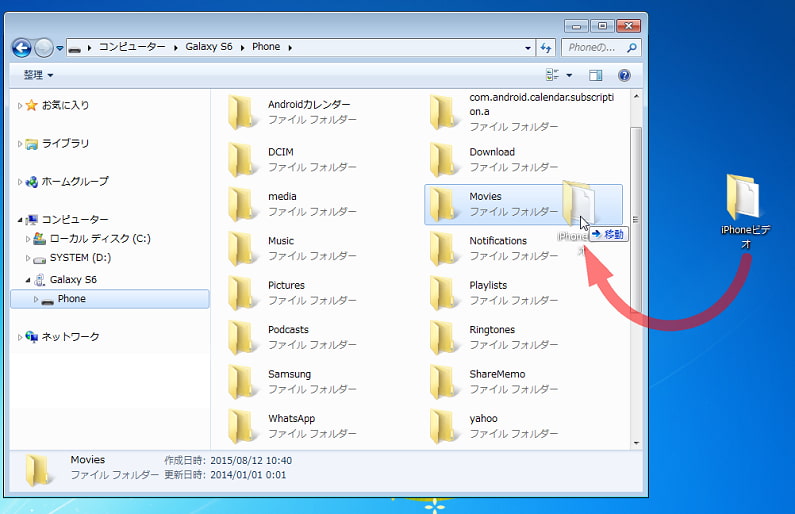Select お気に入り favorites in the sidebar
Screen dimensions: 795x514
coord(65,105)
